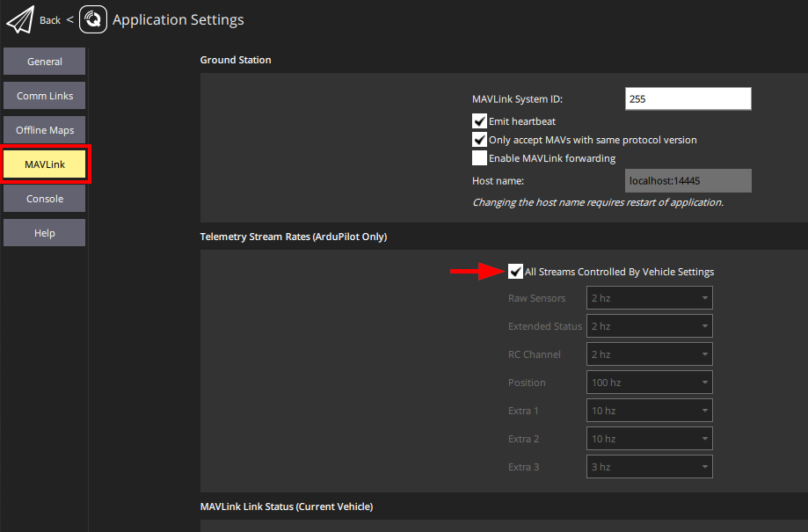Switch to the Console tab
The height and width of the screenshot is (532, 808).
point(44,198)
